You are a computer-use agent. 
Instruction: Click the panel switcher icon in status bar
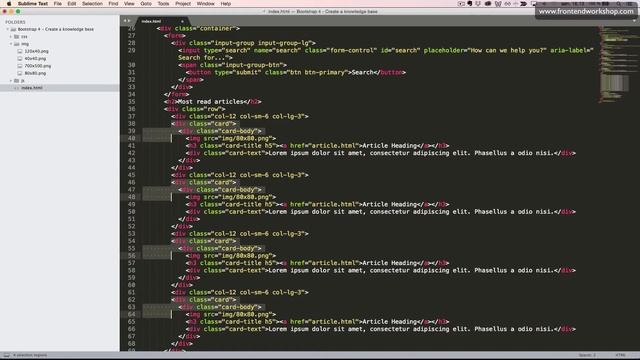coord(7,355)
